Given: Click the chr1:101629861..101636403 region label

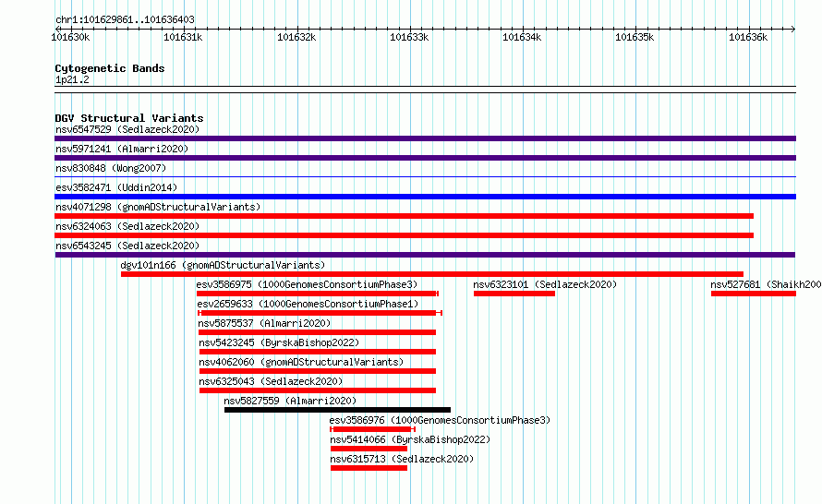Looking at the screenshot, I should pos(125,19).
